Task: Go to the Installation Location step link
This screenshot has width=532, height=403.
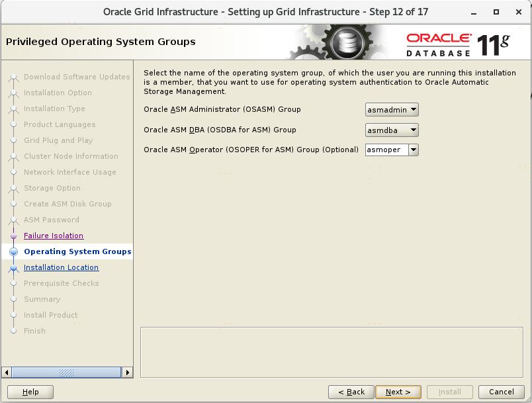Action: 61,267
